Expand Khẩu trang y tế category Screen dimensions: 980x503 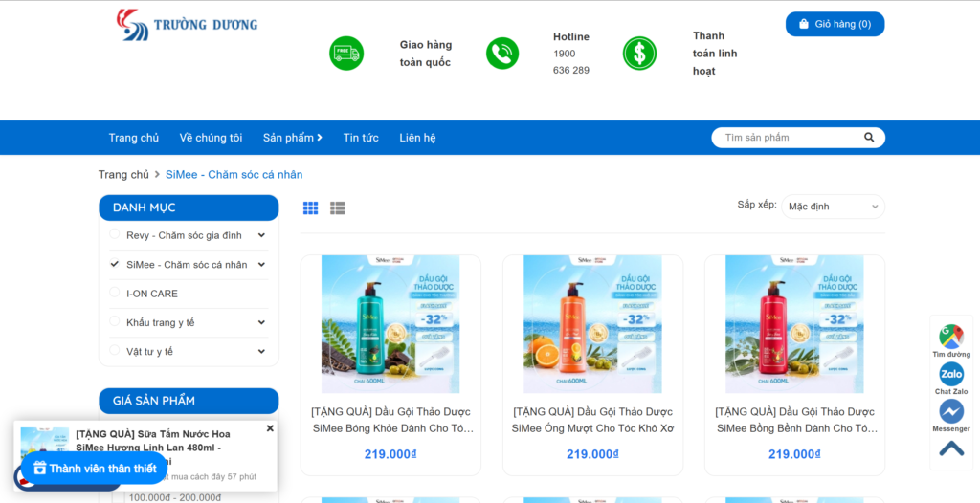click(261, 322)
